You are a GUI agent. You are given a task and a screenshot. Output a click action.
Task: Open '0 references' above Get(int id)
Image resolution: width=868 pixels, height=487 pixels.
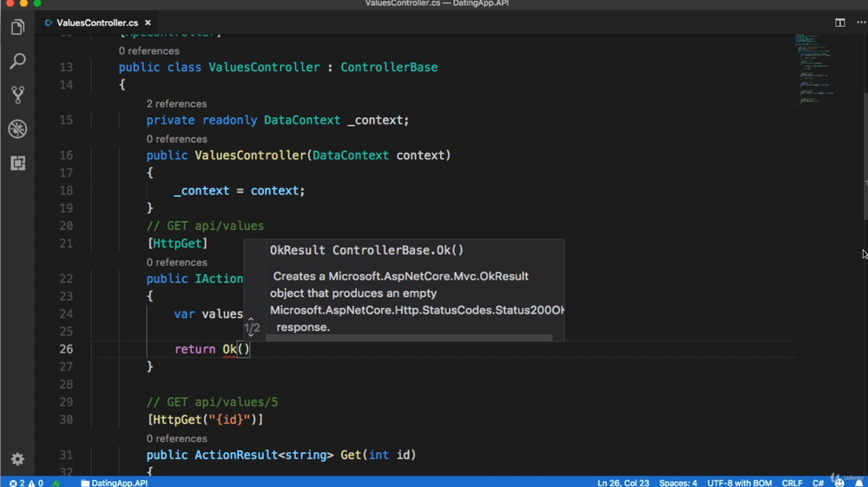pos(176,438)
